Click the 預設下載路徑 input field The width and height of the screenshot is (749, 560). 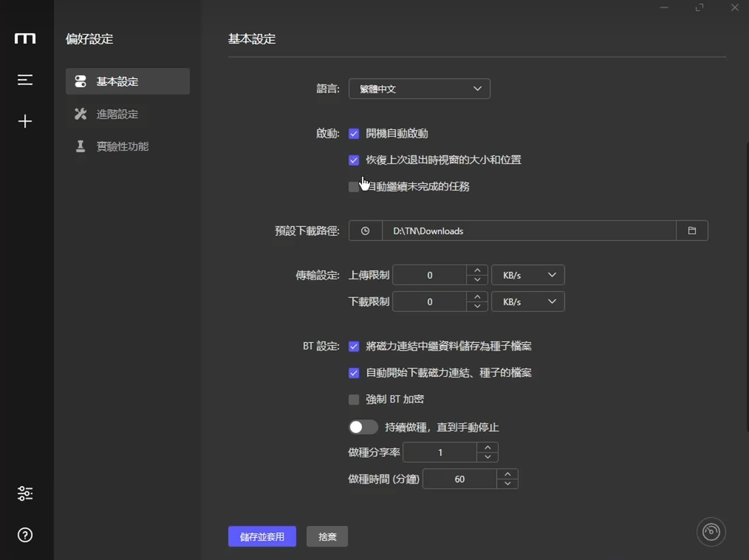point(517,231)
